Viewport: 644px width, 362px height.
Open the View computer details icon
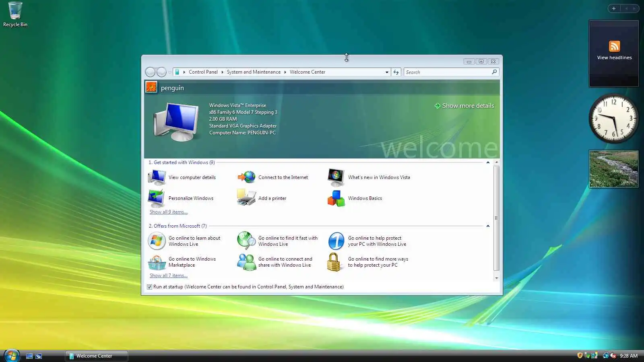pyautogui.click(x=157, y=177)
